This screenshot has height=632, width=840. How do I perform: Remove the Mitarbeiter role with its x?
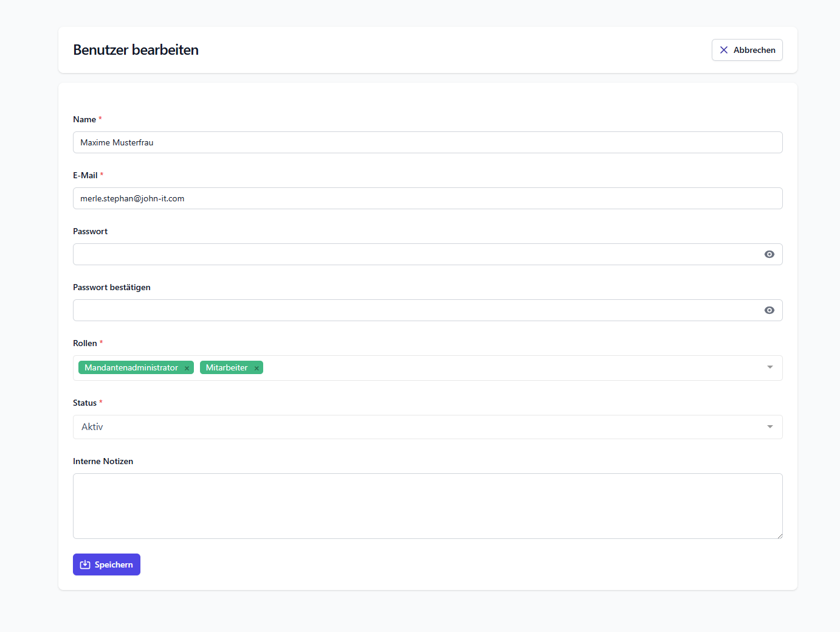point(256,368)
